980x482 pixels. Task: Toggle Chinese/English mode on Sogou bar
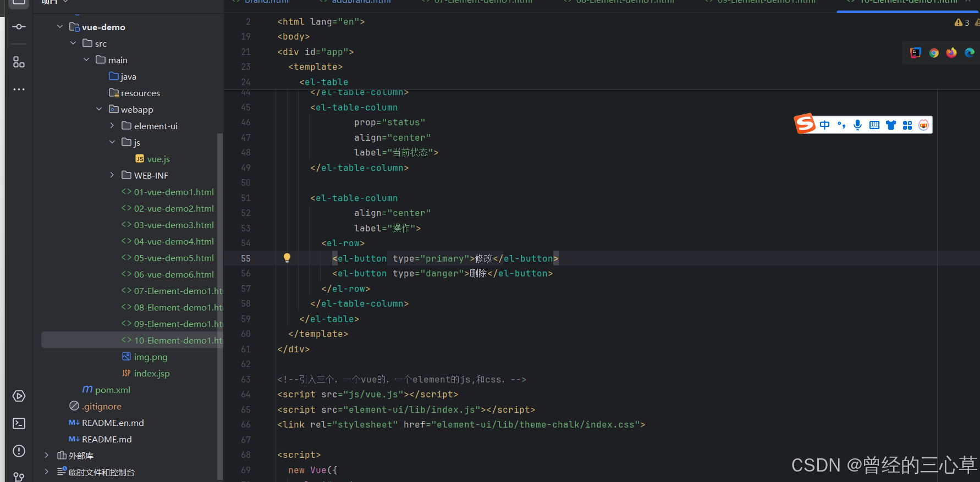click(824, 125)
